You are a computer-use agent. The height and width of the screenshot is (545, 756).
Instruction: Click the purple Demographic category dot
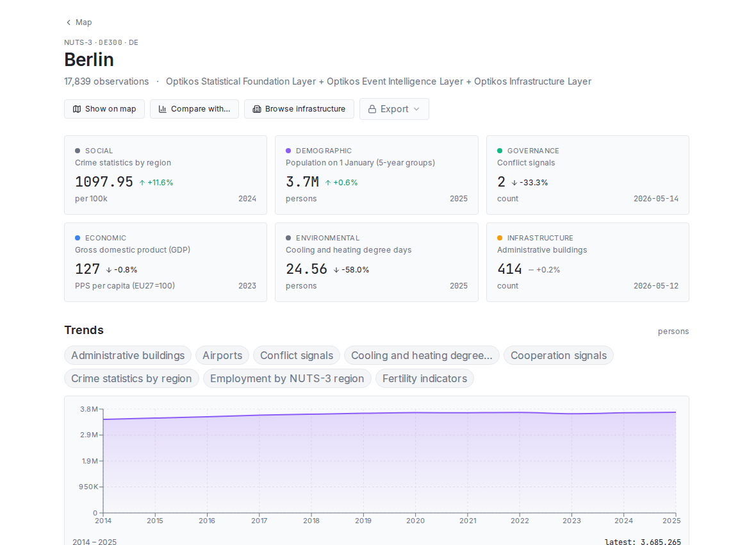click(288, 151)
